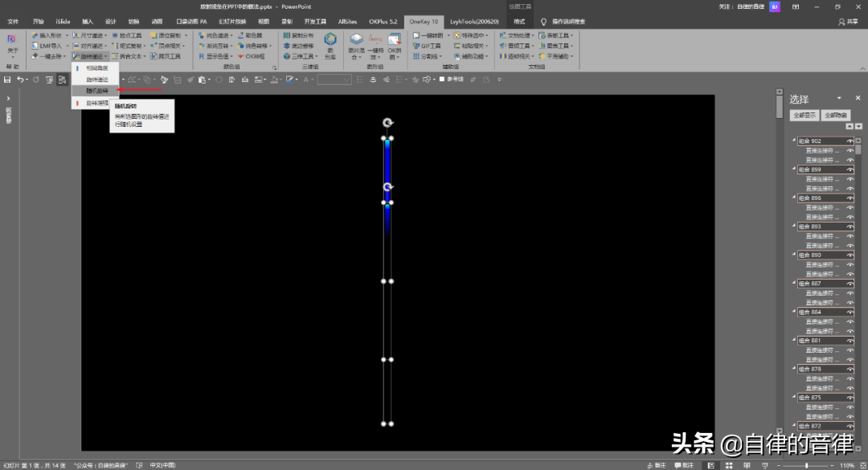The width and height of the screenshot is (868, 470).
Task: Open the AllSites ribbon tab
Action: 348,22
